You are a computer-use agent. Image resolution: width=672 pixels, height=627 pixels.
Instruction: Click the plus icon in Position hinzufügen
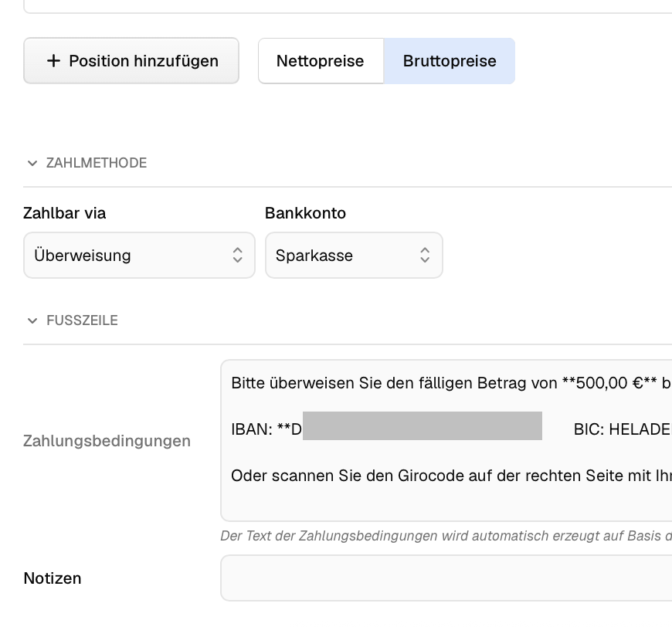tap(53, 61)
